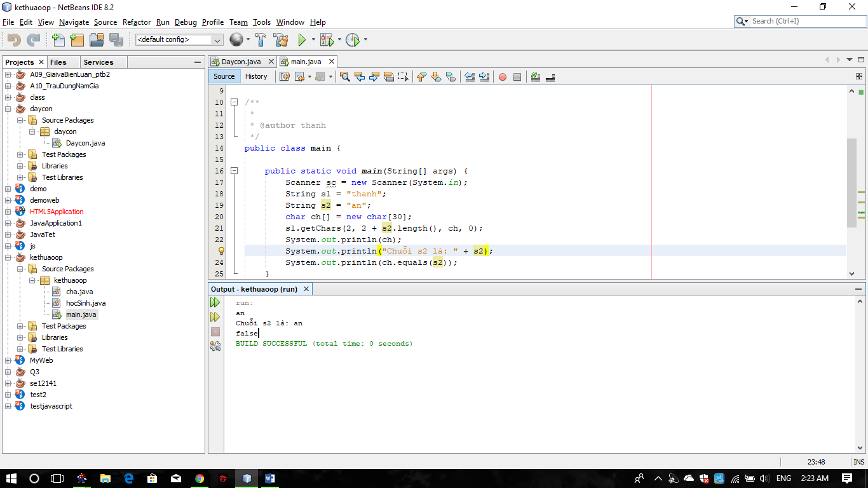The width and height of the screenshot is (868, 488).
Task: Click the Build Project hammer icon
Action: click(261, 39)
